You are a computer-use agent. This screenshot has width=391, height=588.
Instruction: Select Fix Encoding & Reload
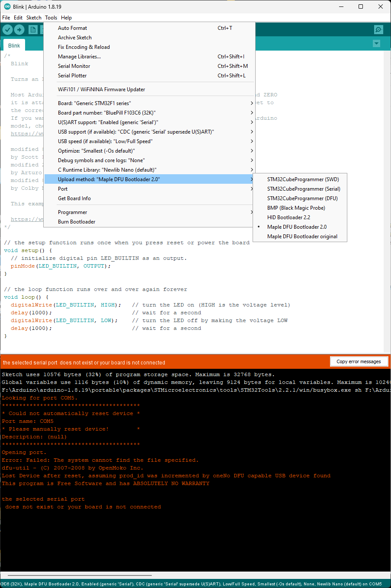(x=150, y=47)
